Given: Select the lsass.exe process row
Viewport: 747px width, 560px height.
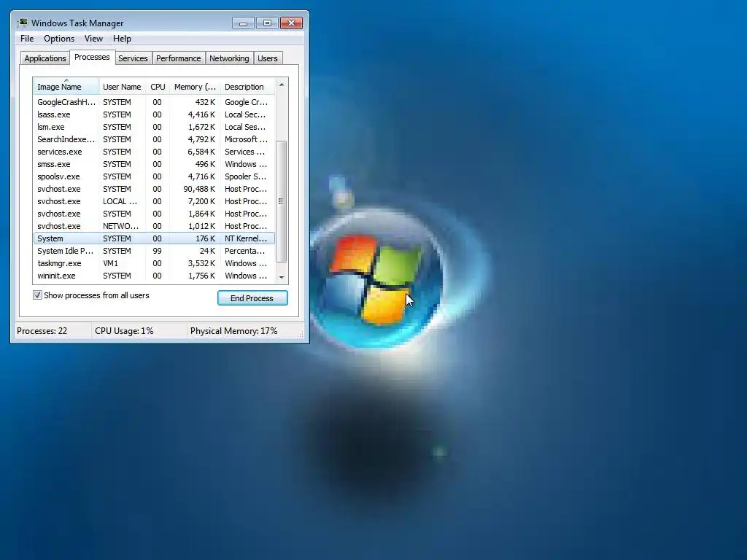Looking at the screenshot, I should (x=154, y=114).
